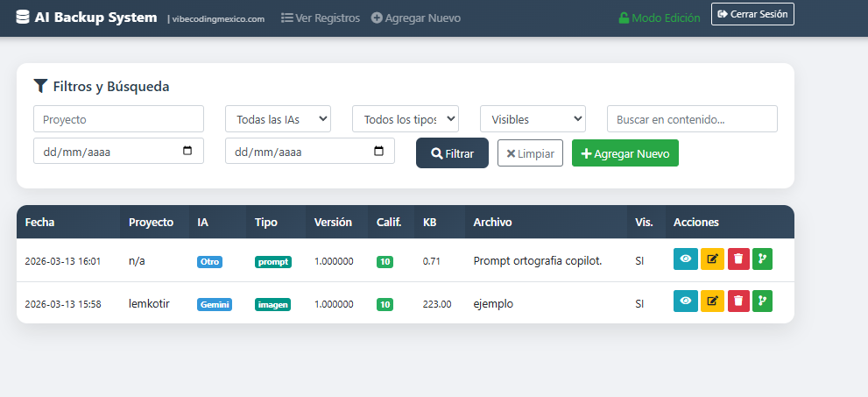Screen dimensions: 868x397
Task: Open the Todos los tipos dropdown
Action: 405,119
